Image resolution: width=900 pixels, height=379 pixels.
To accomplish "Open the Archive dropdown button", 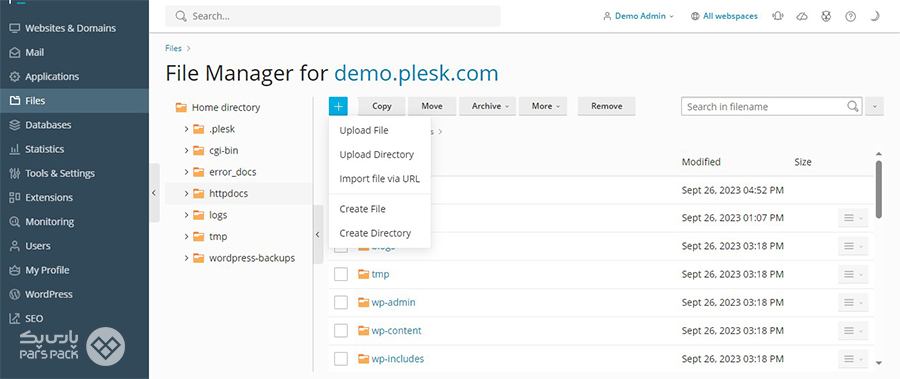I will point(487,106).
